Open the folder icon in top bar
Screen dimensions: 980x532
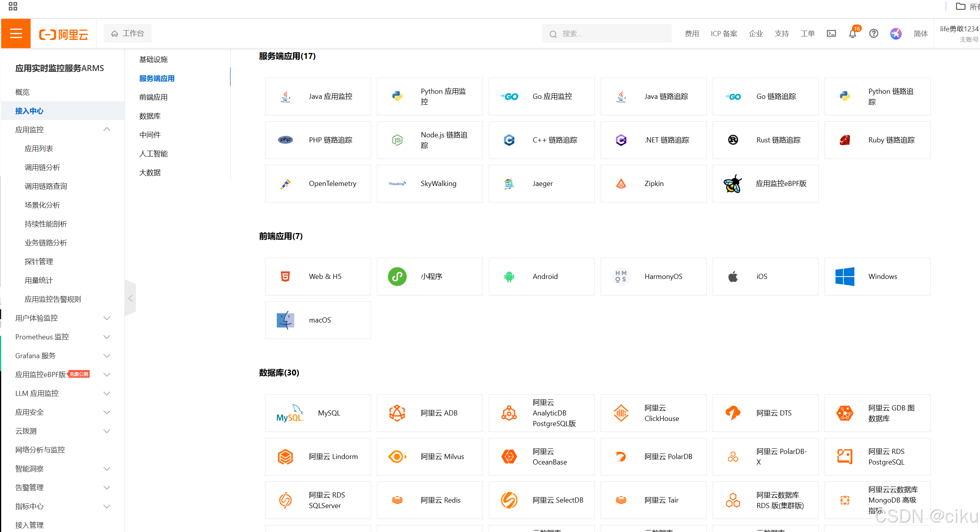(x=960, y=6)
